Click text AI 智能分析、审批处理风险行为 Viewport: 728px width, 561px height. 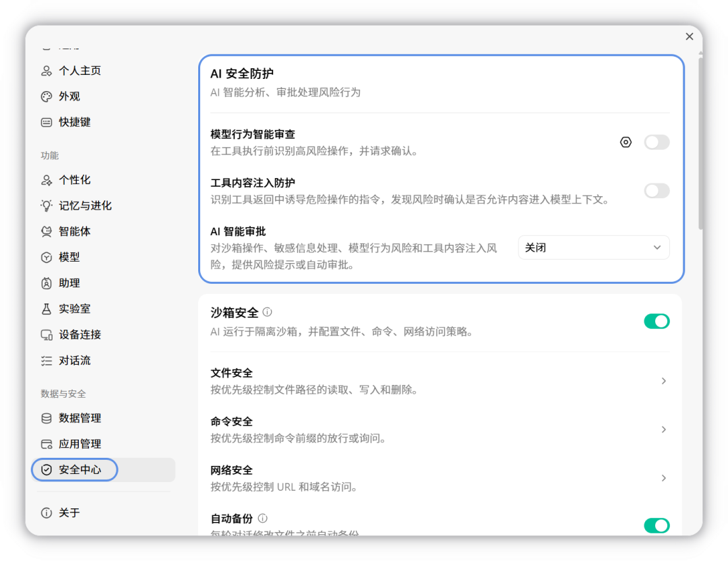click(286, 92)
